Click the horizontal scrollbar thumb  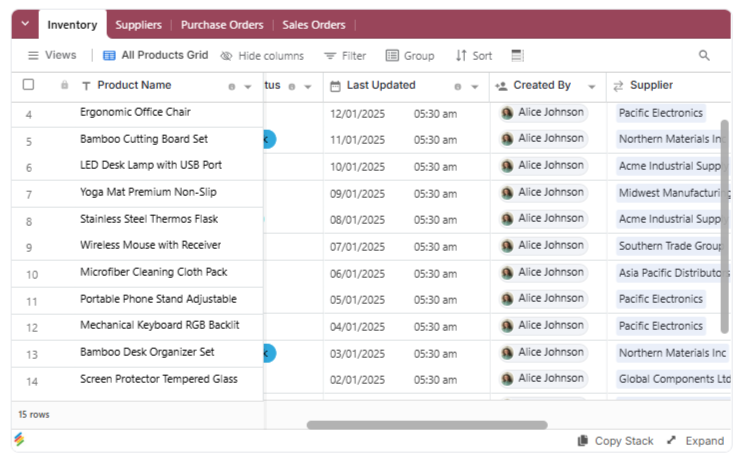pos(427,425)
